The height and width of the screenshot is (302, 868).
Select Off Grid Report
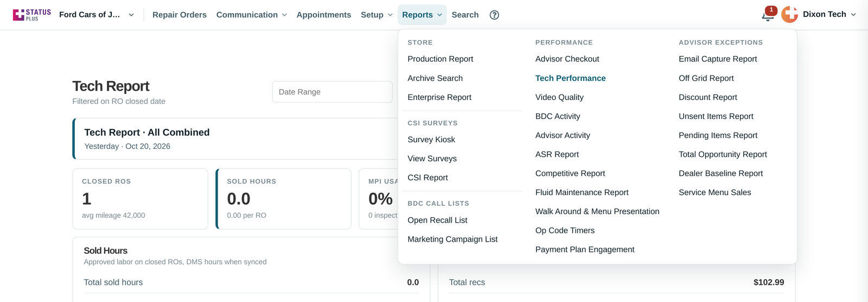(x=706, y=78)
